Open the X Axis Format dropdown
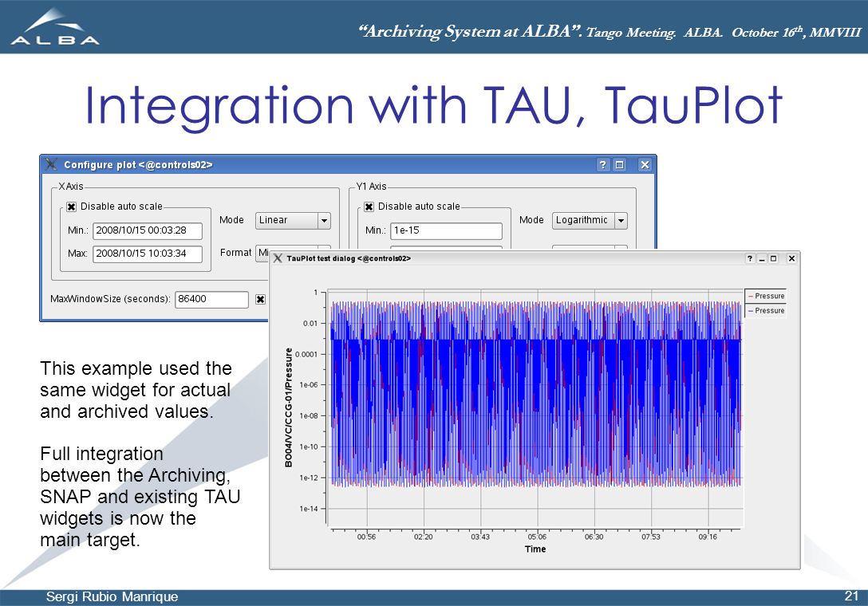The width and height of the screenshot is (868, 606). pos(293,252)
